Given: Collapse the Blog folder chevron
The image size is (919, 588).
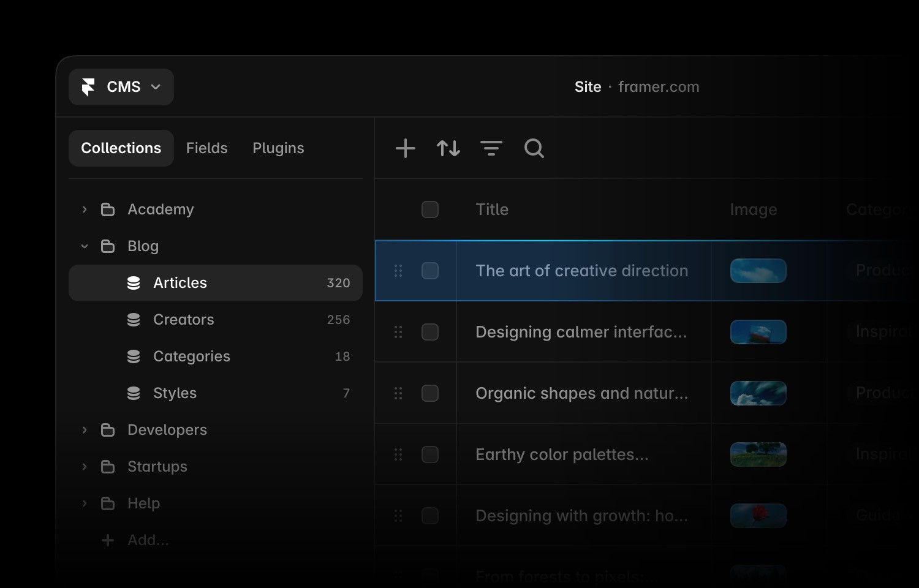Looking at the screenshot, I should coord(85,246).
